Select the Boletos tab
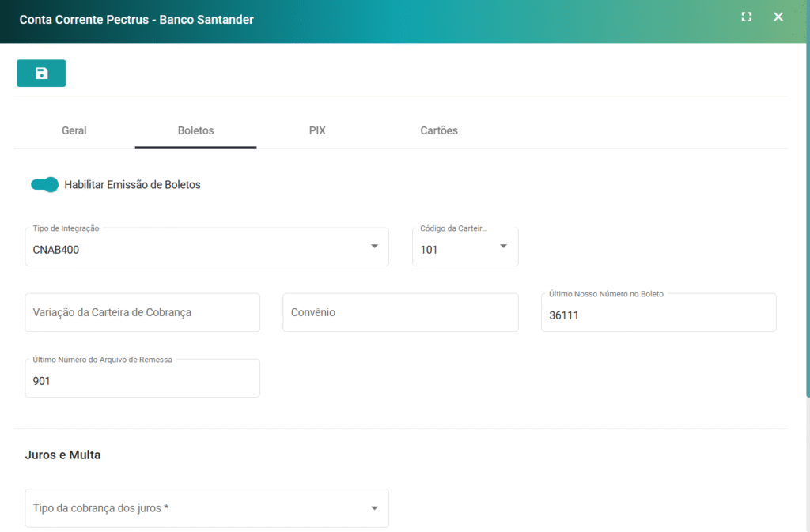The height and width of the screenshot is (532, 810). [195, 130]
